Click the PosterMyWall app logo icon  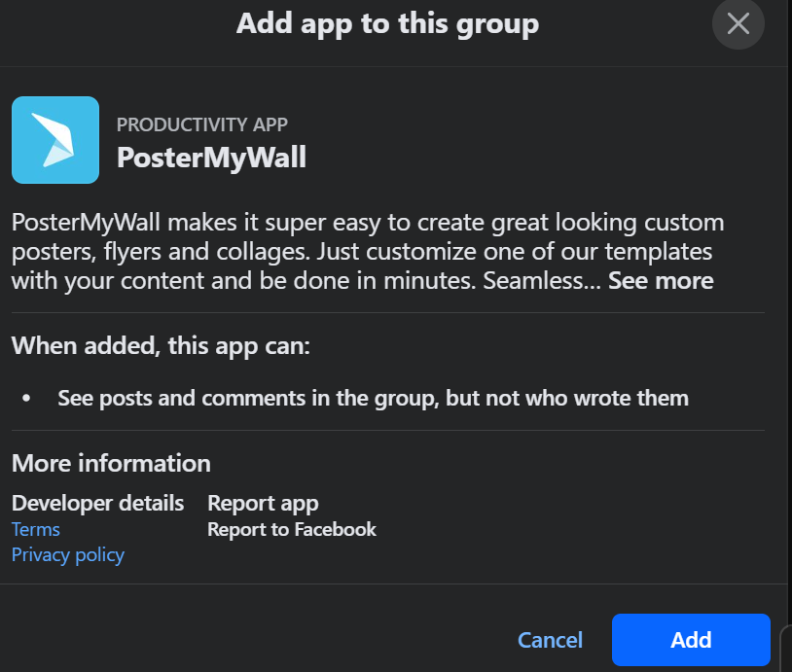[x=55, y=140]
